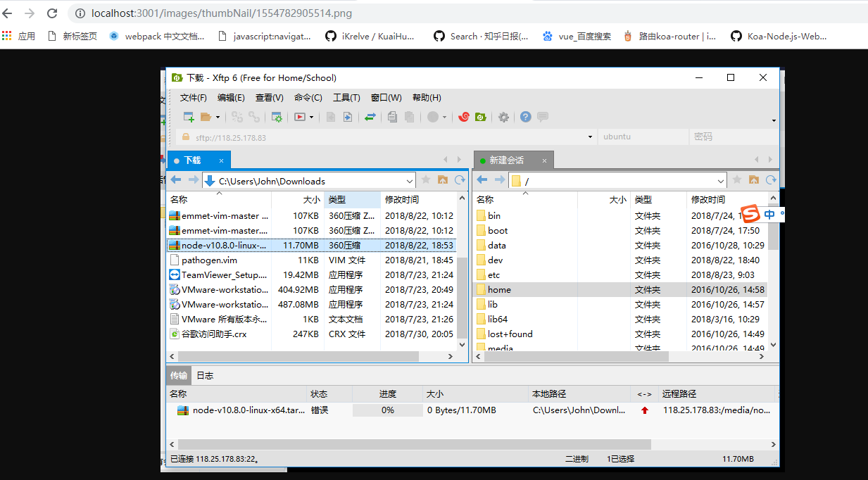Click the ubuntu username field

coord(643,136)
